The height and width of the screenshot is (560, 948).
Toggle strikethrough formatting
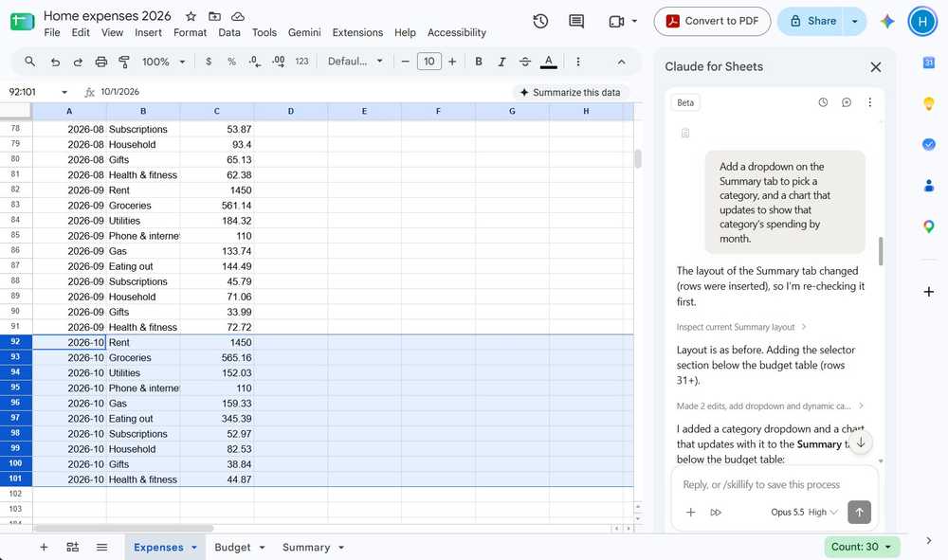coord(525,62)
